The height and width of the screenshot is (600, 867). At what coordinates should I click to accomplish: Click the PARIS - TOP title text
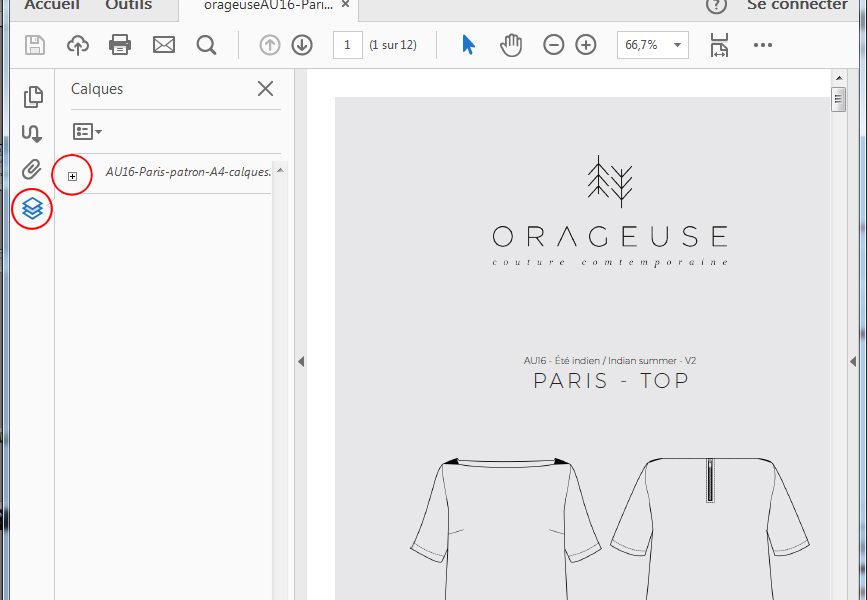coord(610,380)
